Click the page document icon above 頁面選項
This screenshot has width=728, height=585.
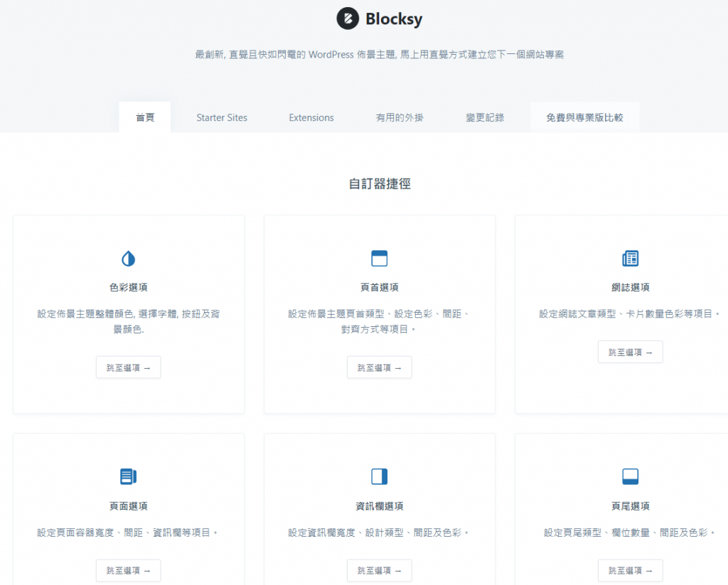(129, 476)
